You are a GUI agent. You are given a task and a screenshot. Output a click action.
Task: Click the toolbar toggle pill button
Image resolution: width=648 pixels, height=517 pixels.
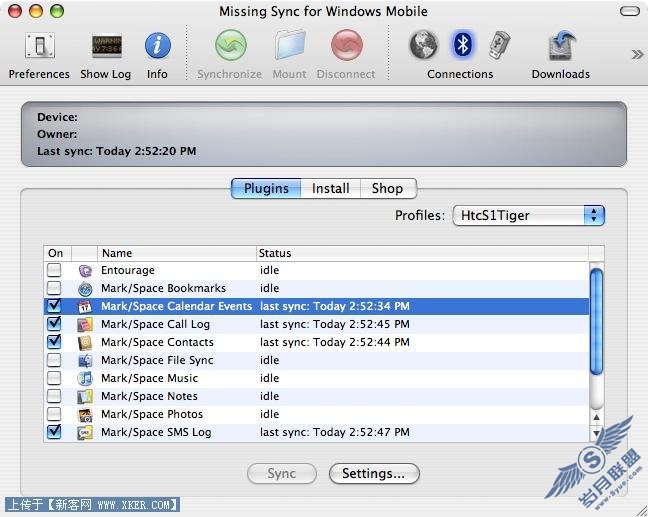pos(630,11)
